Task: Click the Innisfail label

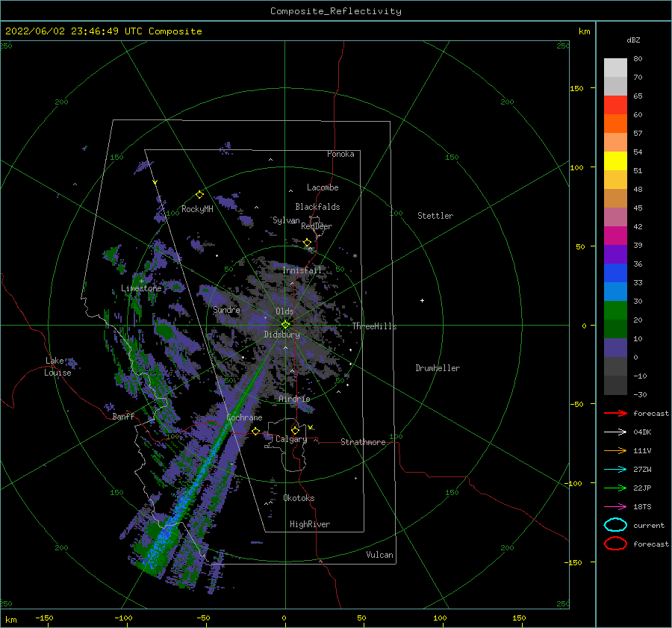Action: (302, 270)
